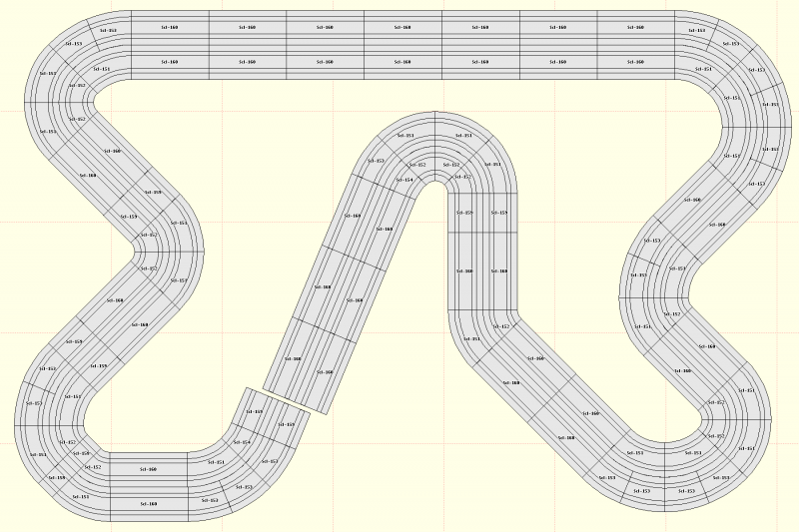Select the Scl-151 curve left of top inner row
Viewport: 799px width, 532px height.
tap(102, 70)
